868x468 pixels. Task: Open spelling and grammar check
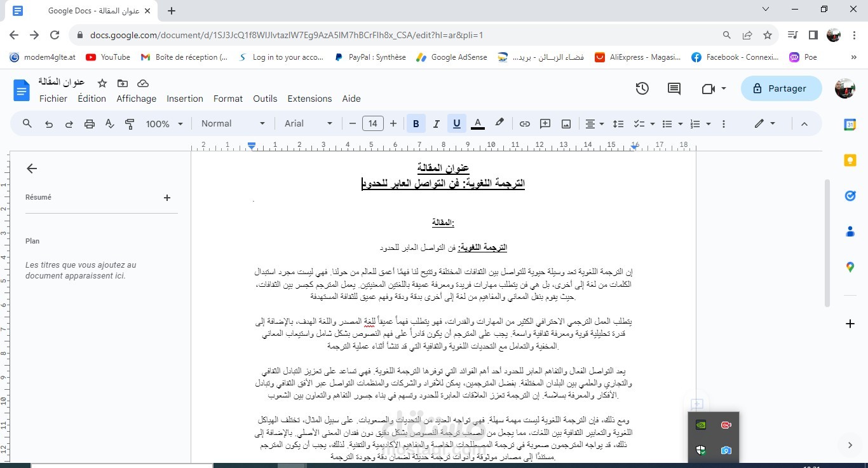click(x=109, y=124)
